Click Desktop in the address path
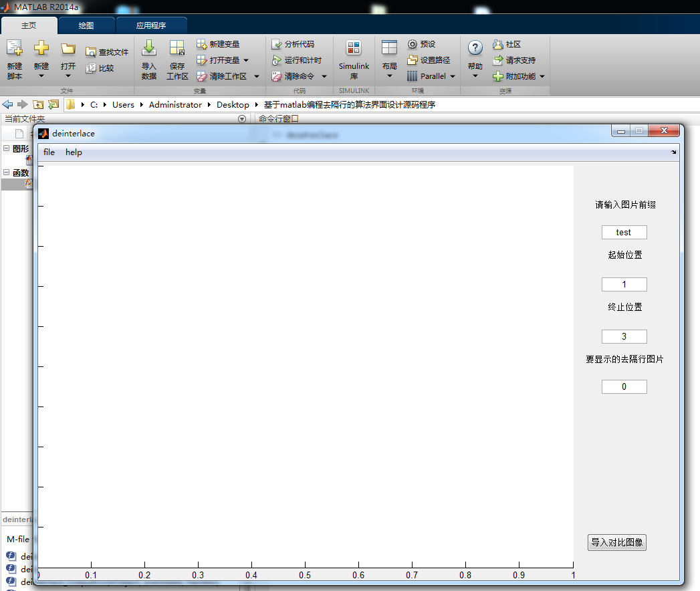The width and height of the screenshot is (700, 591). tap(233, 104)
